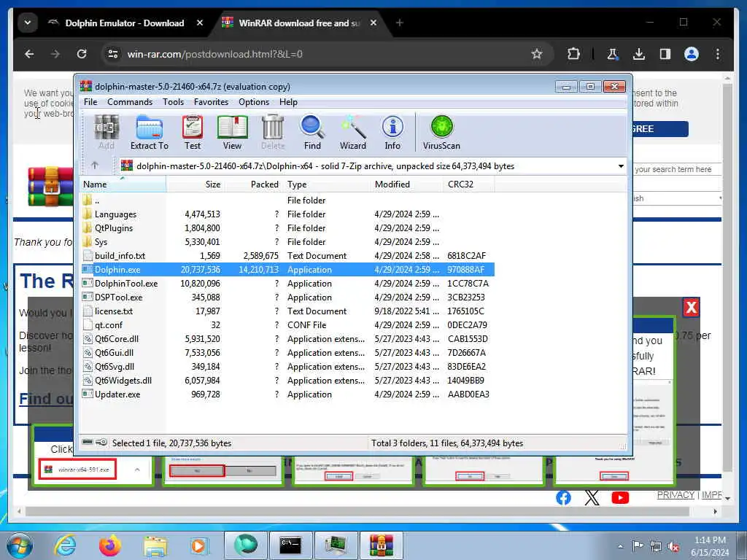Image resolution: width=747 pixels, height=560 pixels.
Task: Select license.txt file
Action: click(287, 311)
